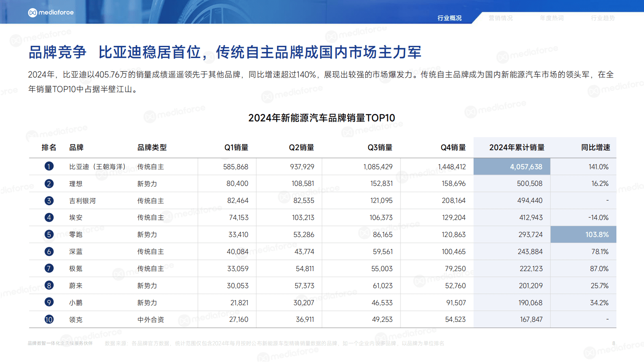Click 蔚来 Q2 sales 57,373
644x362 pixels.
(304, 286)
